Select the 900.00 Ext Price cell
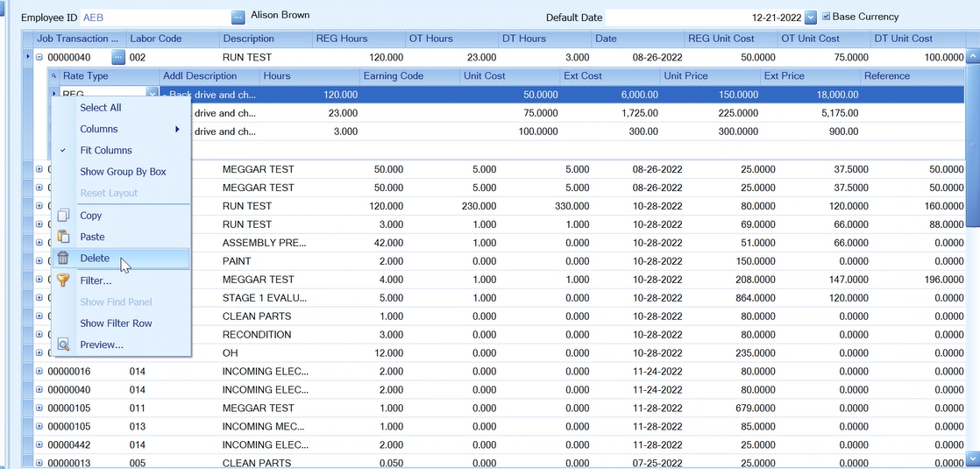980x469 pixels. click(810, 131)
